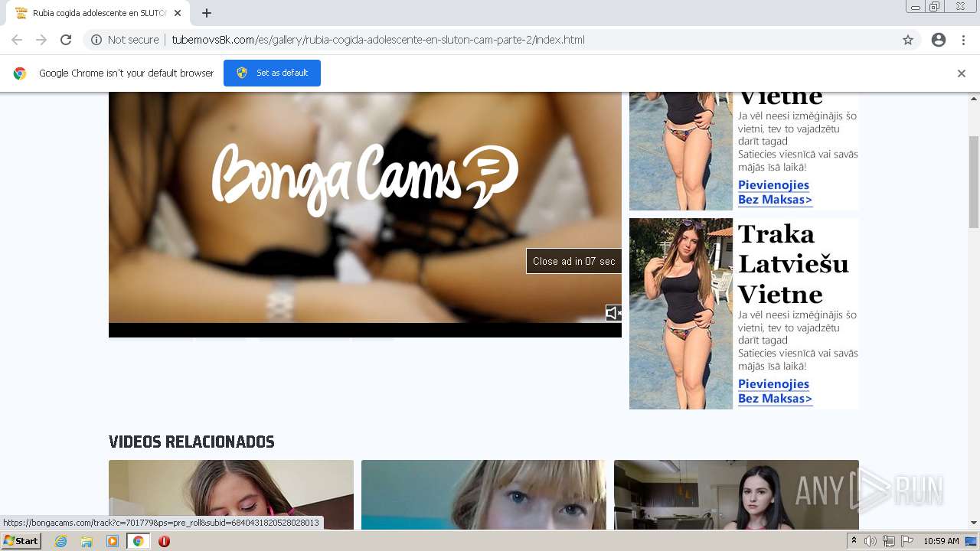Click the address bar URL

pyautogui.click(x=378, y=40)
